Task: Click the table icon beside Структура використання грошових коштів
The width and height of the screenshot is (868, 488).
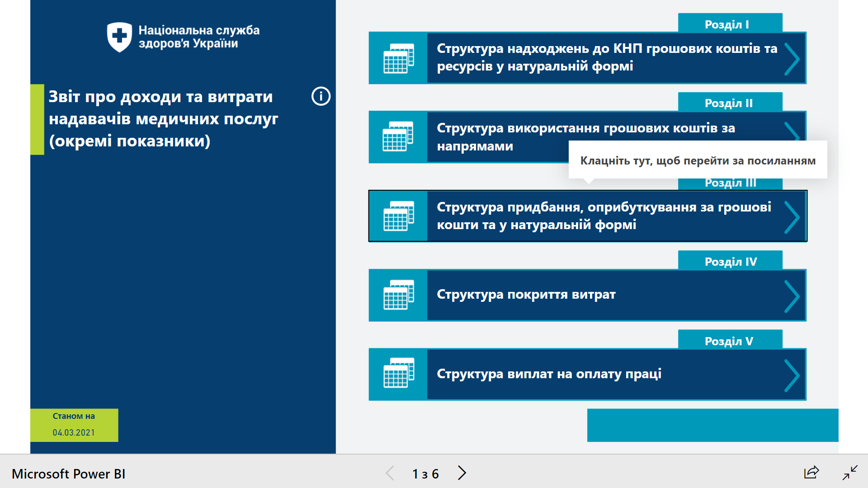Action: 398,136
